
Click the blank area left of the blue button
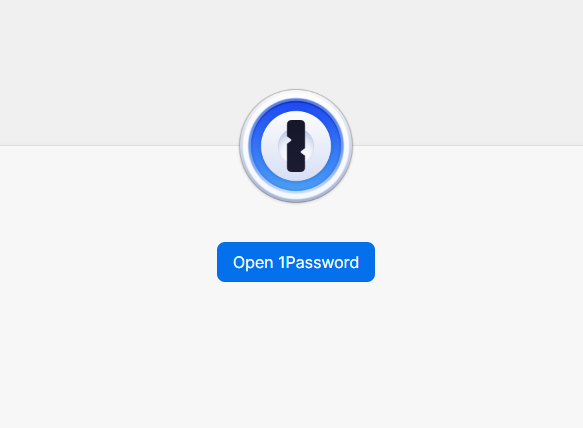pos(108,262)
